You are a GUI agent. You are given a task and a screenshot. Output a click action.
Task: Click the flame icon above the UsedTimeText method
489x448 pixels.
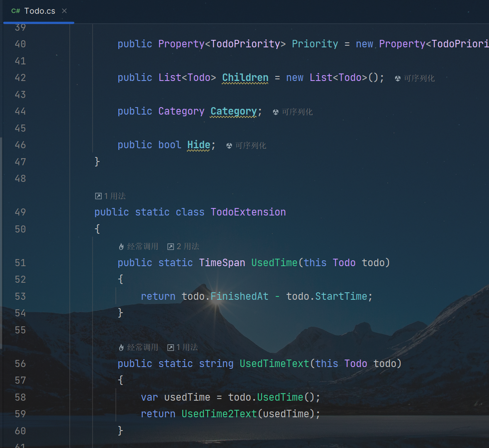click(x=121, y=347)
